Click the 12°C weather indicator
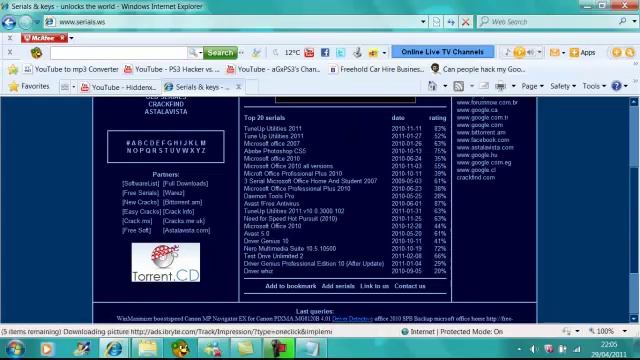 point(292,52)
